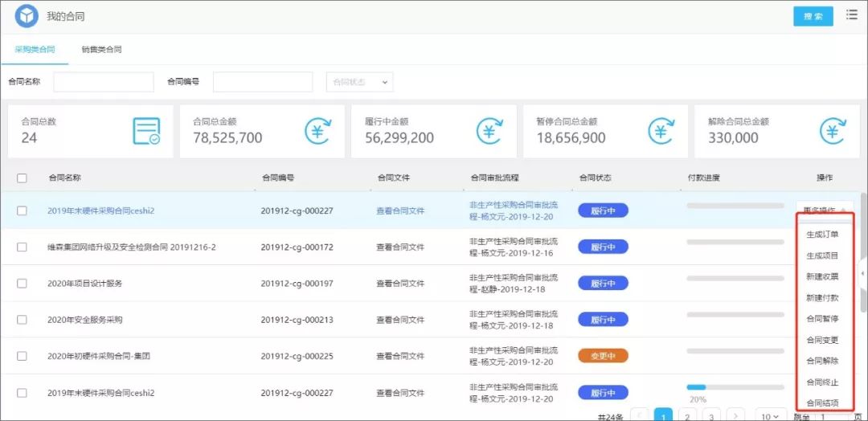Image resolution: width=868 pixels, height=421 pixels.
Task: Open approval flow link 赵静-2019-12-18
Action: point(514,284)
